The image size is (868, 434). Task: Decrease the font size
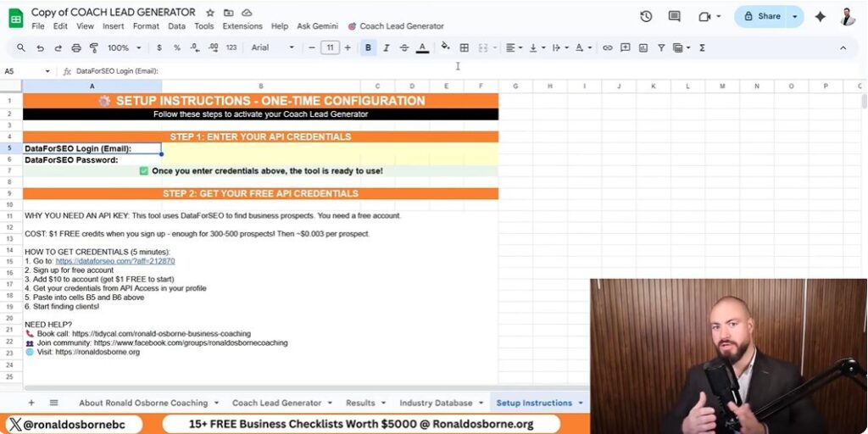(x=312, y=48)
